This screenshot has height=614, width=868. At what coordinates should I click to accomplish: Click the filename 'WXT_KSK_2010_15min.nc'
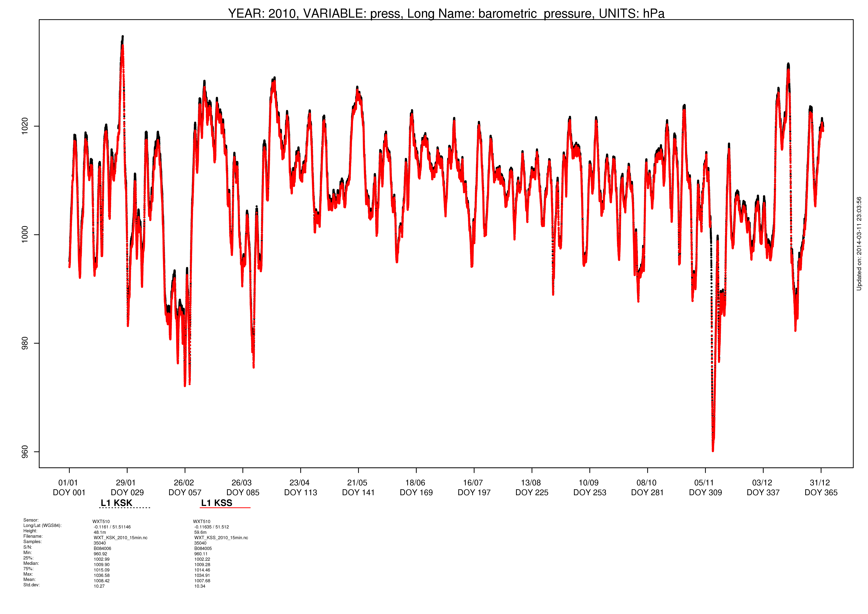(121, 538)
